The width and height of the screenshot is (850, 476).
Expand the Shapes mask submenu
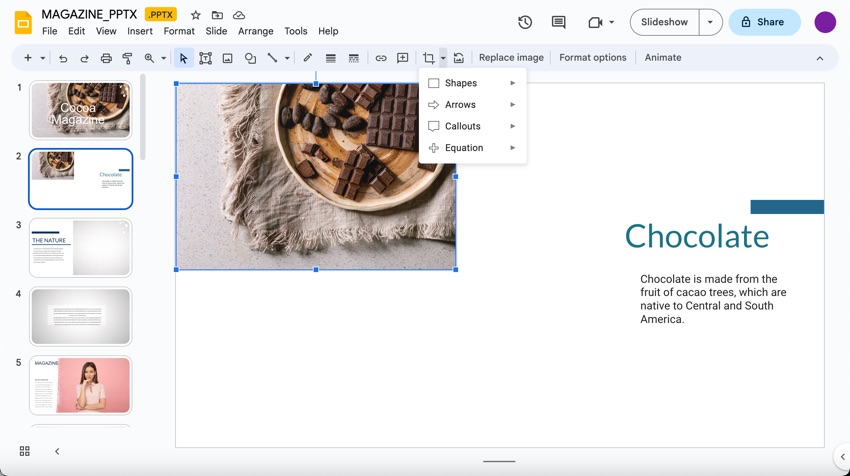coord(472,83)
